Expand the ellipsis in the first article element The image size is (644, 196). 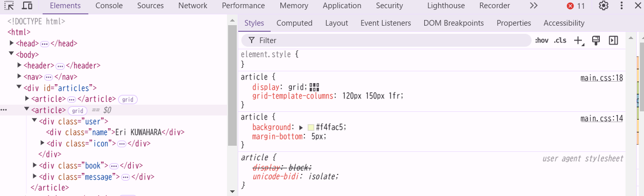coord(71,100)
